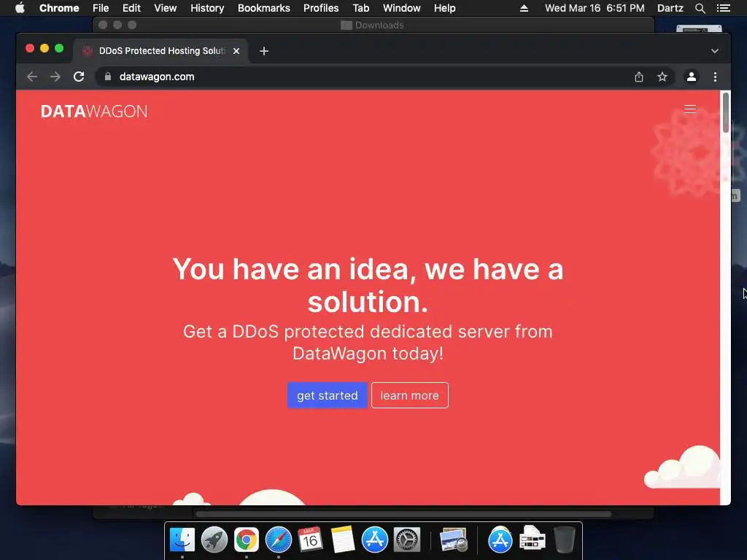Screen dimensions: 747x560
Task: Go forward in Chrome navigation
Action: tap(55, 77)
